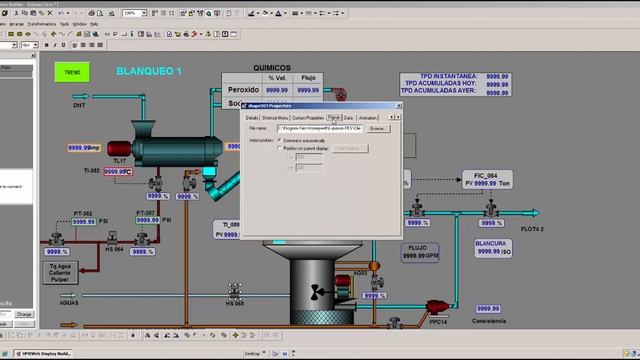Image resolution: width=640 pixels, height=360 pixels.
Task: Click the HS 065 valve symbol
Action: (x=234, y=291)
